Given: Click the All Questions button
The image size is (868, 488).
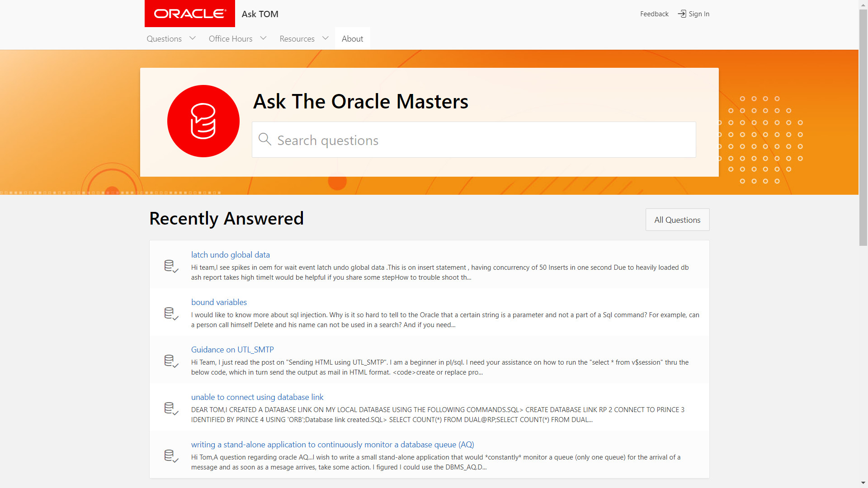Looking at the screenshot, I should pyautogui.click(x=677, y=220).
